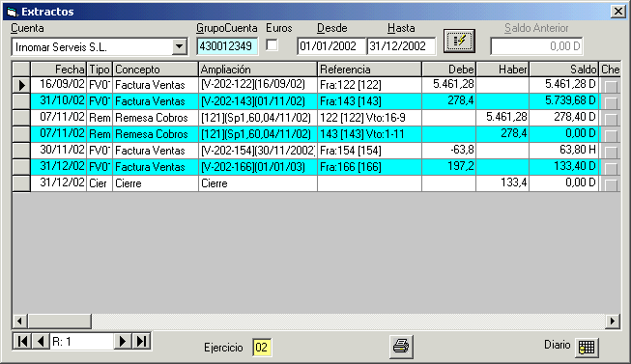Jump to last record arrow
Image resolution: width=631 pixels, height=364 pixels.
141,342
